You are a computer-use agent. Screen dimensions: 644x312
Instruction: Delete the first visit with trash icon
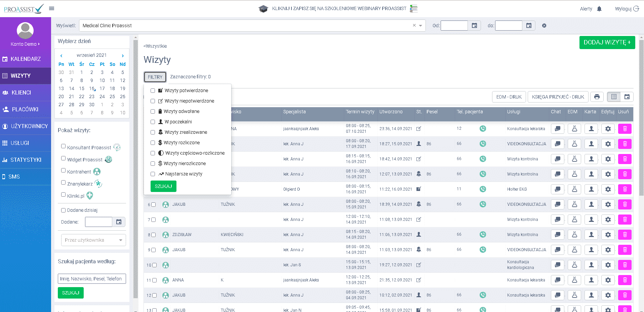[625, 129]
